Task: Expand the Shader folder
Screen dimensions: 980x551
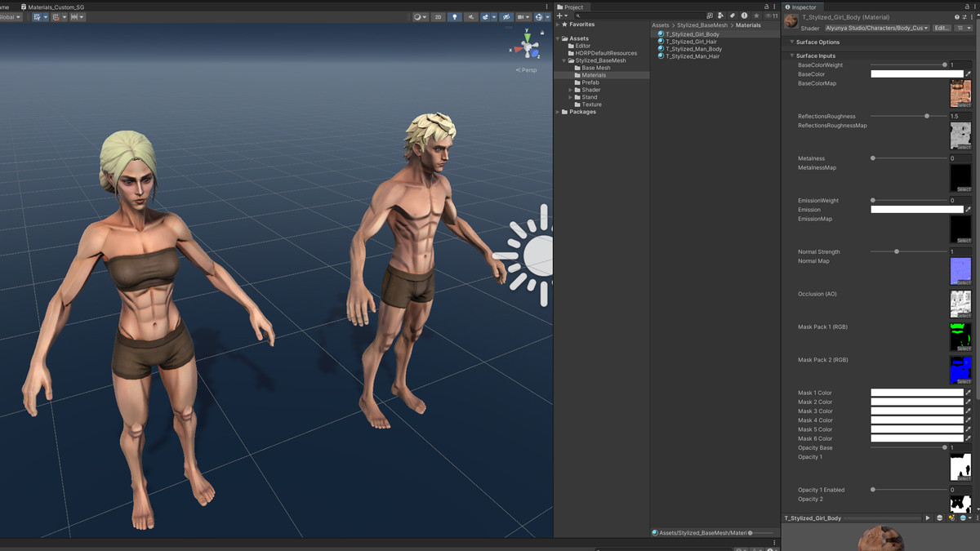Action: (571, 90)
